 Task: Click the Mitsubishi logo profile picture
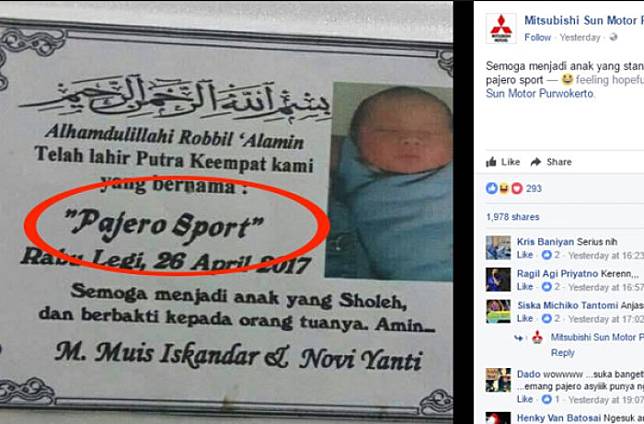(x=501, y=28)
